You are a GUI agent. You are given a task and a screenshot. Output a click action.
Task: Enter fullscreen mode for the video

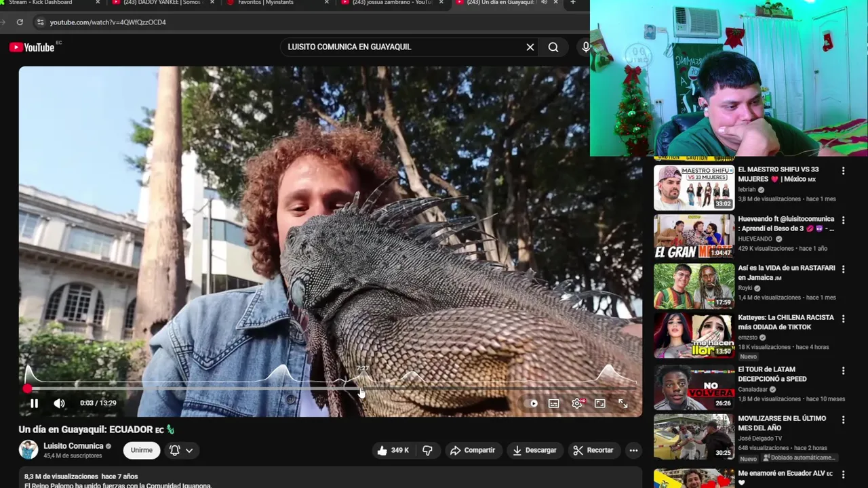pyautogui.click(x=623, y=403)
